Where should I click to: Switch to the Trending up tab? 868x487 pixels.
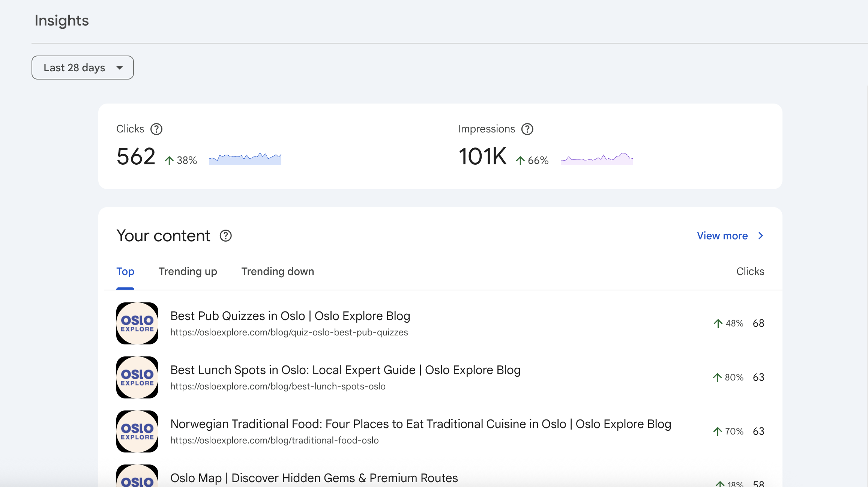tap(188, 271)
